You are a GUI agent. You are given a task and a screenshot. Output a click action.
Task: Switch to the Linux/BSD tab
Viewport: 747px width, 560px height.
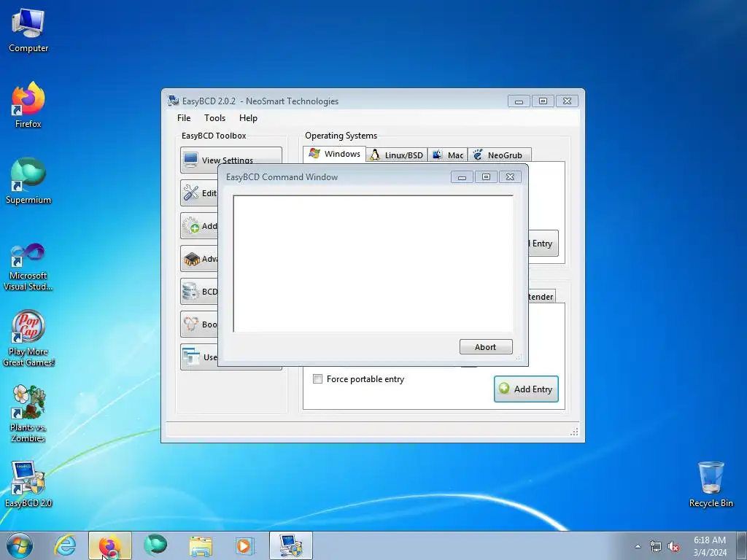396,155
